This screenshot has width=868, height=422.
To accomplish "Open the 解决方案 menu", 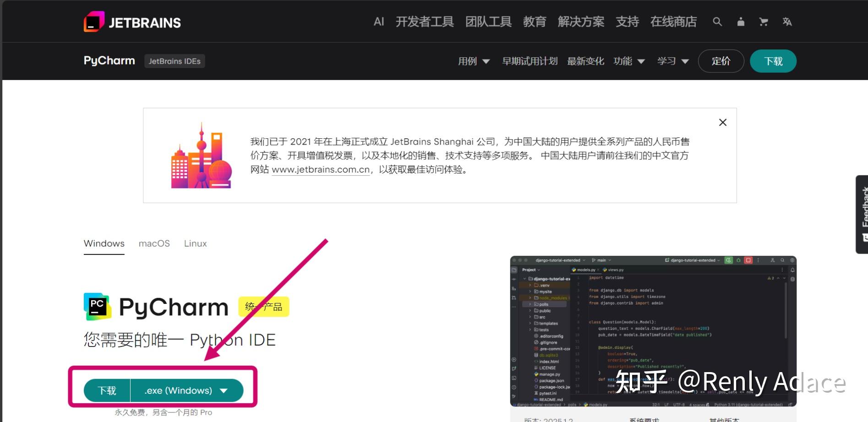I will (581, 22).
